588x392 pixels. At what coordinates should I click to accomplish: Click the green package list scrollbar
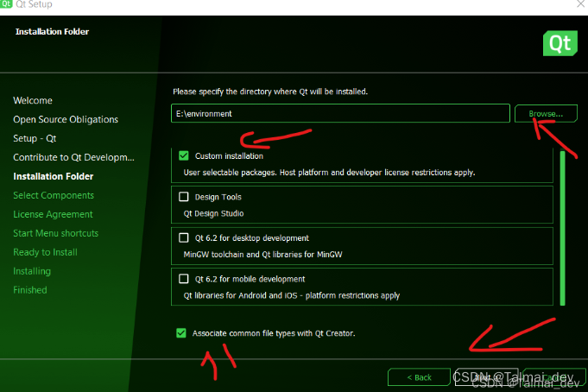562,228
